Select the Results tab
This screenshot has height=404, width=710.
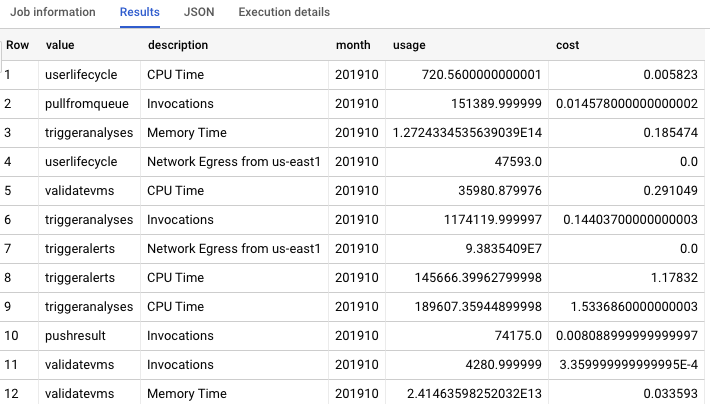139,12
